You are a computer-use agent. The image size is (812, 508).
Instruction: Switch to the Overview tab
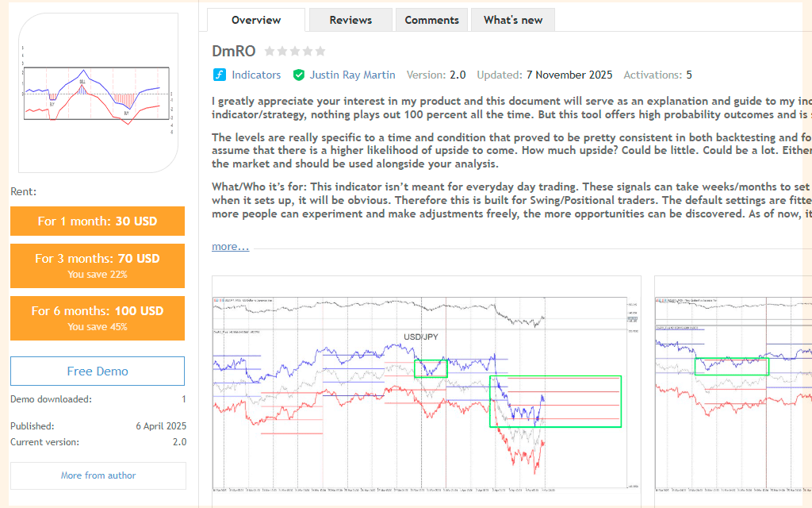[x=256, y=20]
